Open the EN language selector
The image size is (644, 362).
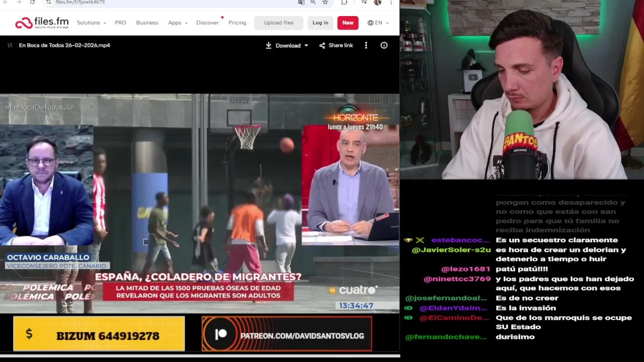point(378,23)
